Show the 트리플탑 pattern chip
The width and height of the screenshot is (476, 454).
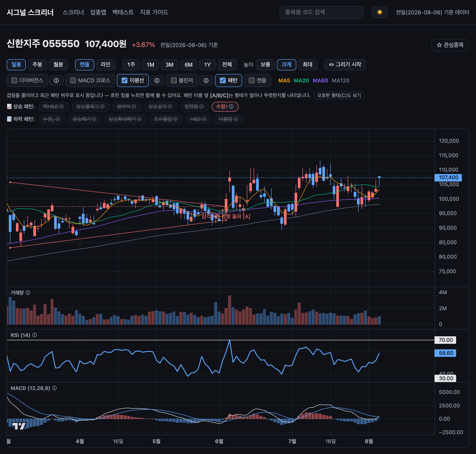[x=166, y=119]
